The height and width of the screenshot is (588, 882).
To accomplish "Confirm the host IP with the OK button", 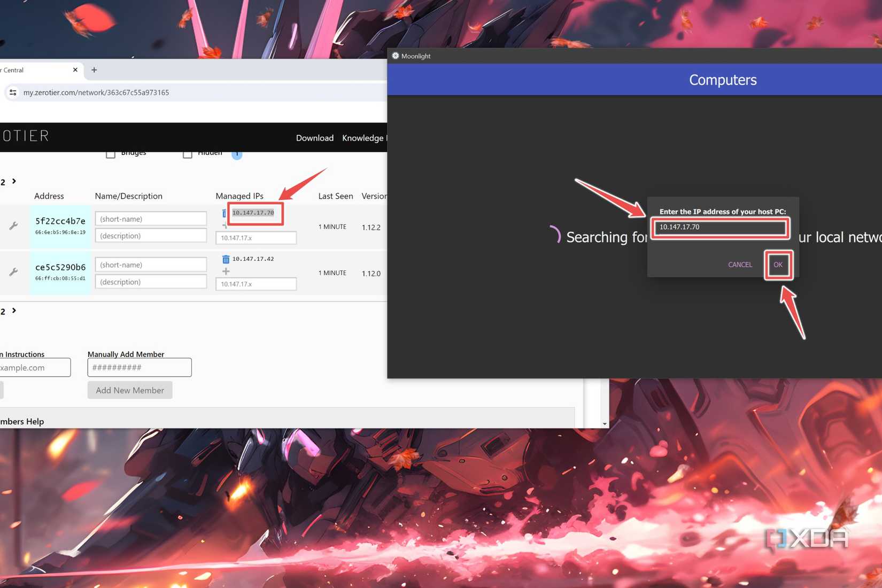I will (778, 265).
